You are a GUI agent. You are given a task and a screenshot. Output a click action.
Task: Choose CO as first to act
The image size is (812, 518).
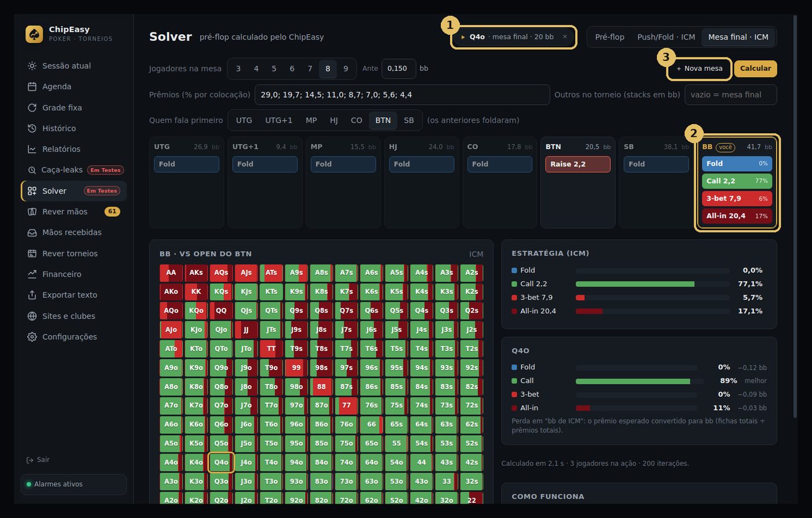click(357, 120)
